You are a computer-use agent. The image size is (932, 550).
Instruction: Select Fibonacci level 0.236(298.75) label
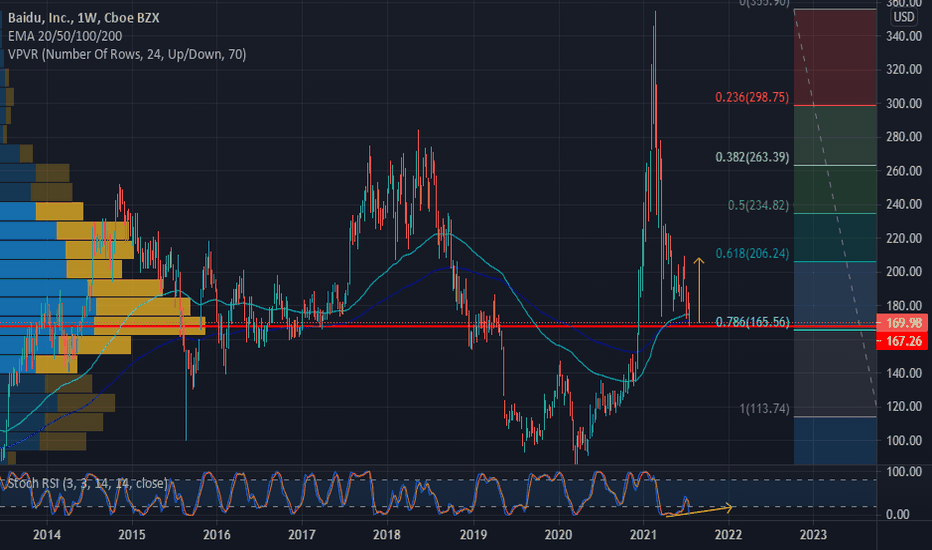tap(752, 97)
